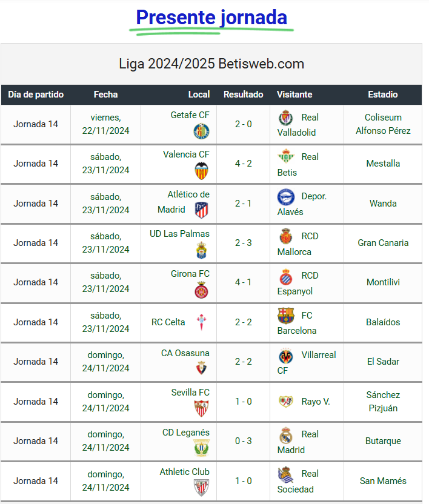Open the Mestalla stadium link
The width and height of the screenshot is (429, 504).
click(383, 164)
